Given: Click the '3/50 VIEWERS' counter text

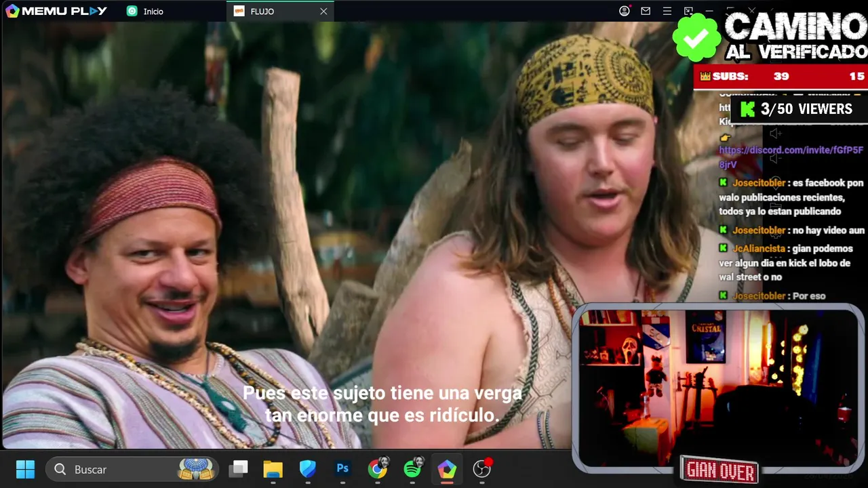Looking at the screenshot, I should click(806, 109).
